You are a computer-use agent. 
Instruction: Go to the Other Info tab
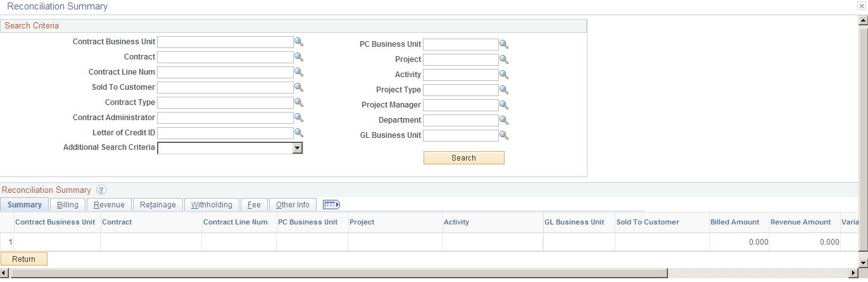click(x=292, y=205)
